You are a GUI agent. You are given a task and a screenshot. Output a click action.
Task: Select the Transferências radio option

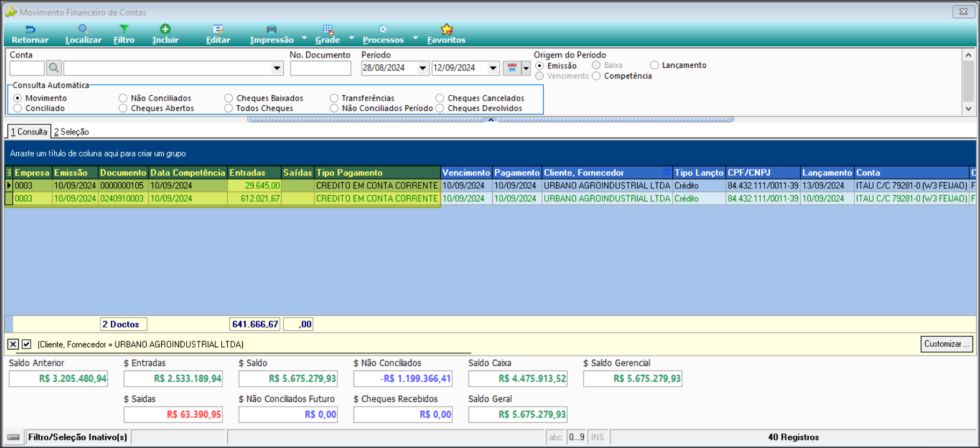[334, 98]
